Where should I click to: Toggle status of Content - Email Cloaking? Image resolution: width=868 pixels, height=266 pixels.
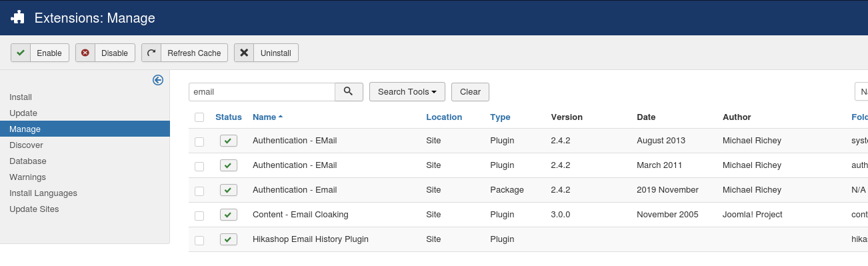pos(229,215)
